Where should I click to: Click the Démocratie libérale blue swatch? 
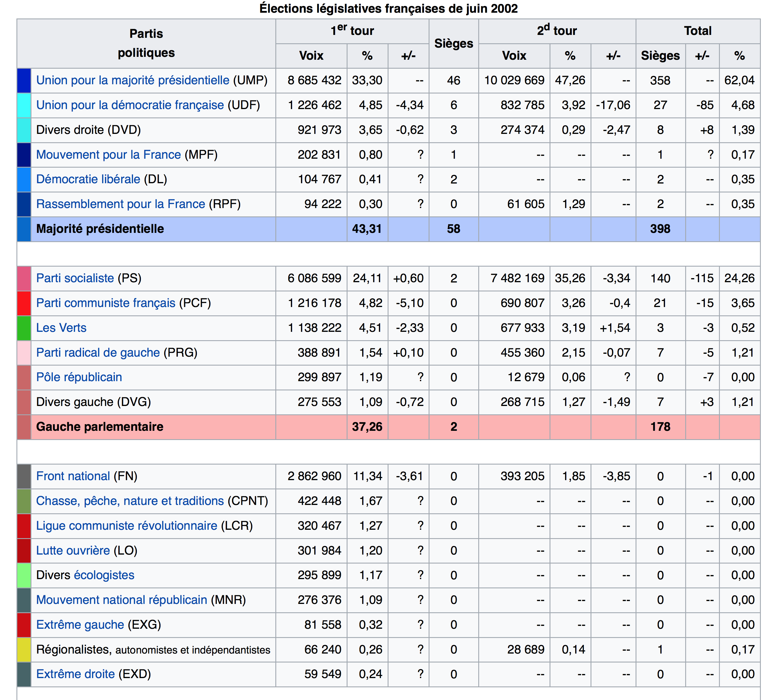(x=24, y=179)
